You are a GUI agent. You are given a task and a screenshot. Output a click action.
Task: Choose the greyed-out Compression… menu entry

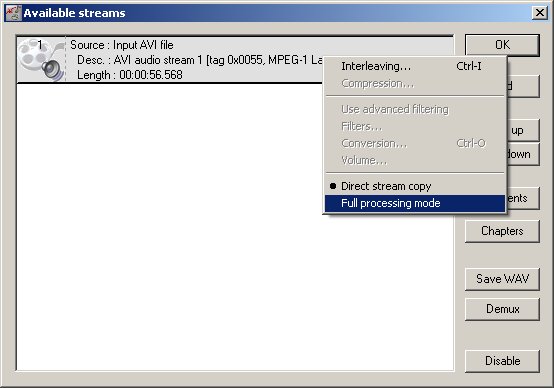[x=415, y=83]
